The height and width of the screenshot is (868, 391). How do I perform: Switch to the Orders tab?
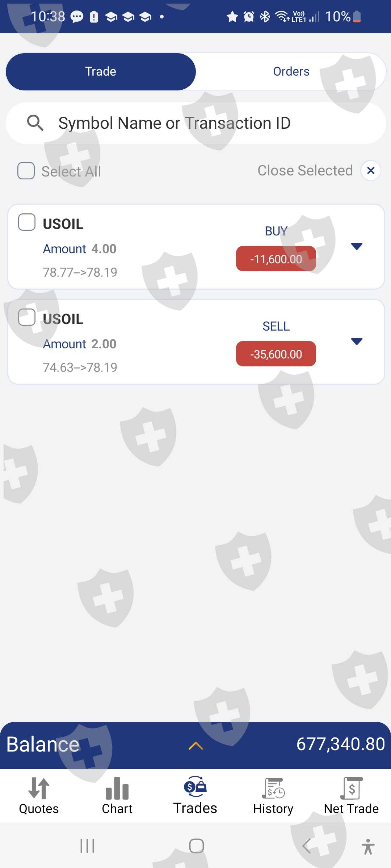(x=291, y=72)
